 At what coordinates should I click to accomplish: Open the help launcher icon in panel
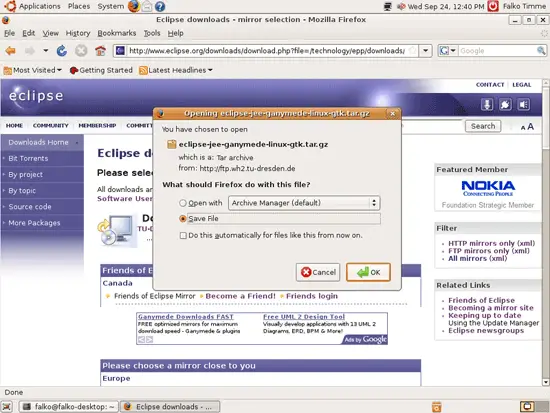pyautogui.click(x=160, y=6)
